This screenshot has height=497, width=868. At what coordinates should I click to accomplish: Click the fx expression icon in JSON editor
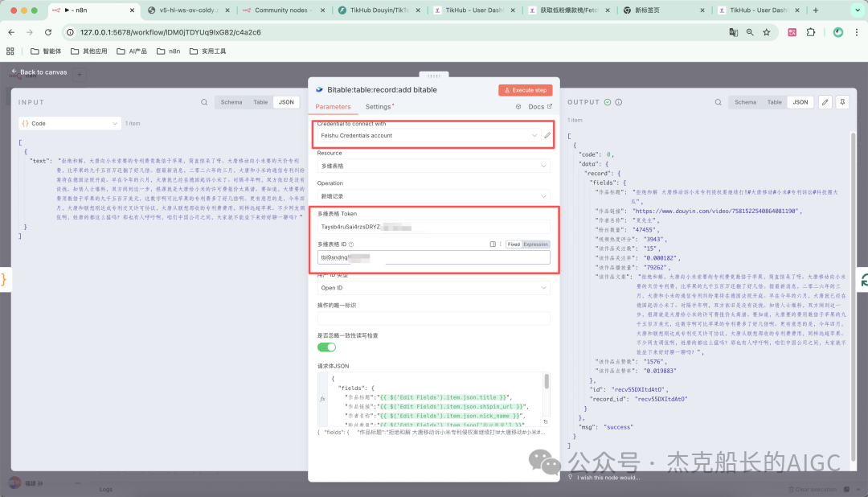point(323,399)
